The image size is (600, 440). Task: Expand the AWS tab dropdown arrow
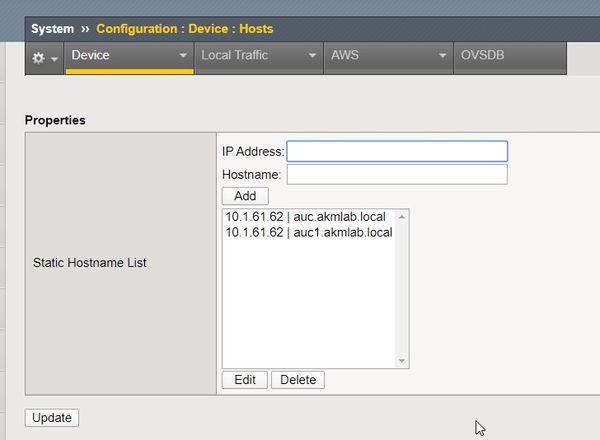tap(442, 56)
